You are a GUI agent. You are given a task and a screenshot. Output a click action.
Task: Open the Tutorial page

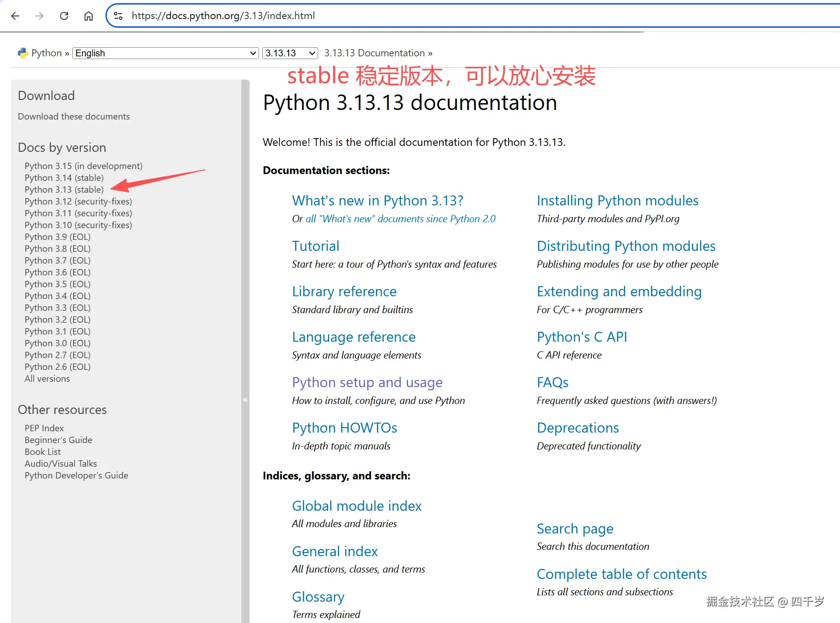coord(315,246)
